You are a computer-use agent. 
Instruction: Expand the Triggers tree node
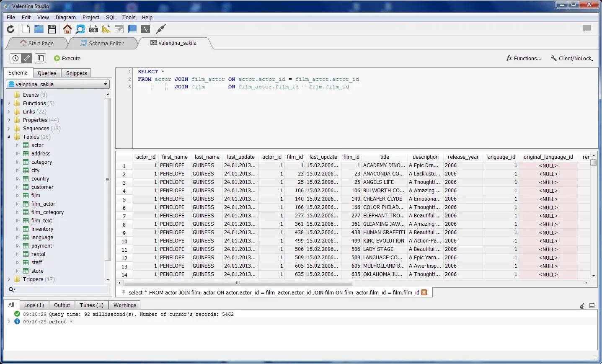tap(9, 279)
